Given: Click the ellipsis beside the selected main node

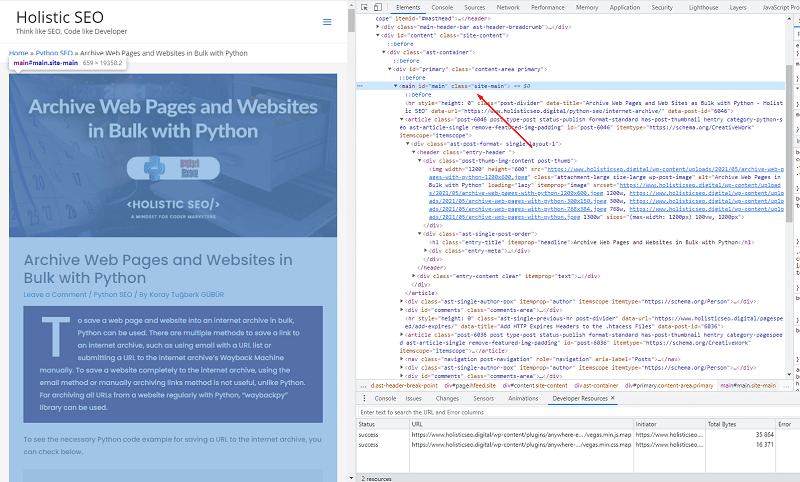Looking at the screenshot, I should (x=360, y=86).
